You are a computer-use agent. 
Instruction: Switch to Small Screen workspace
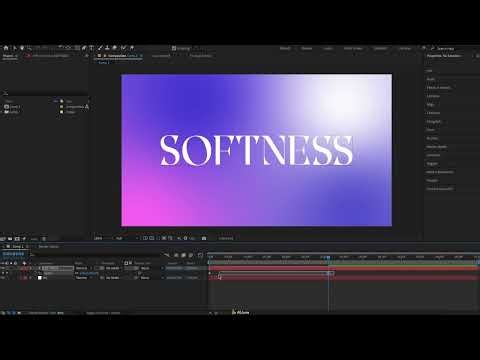coord(353,48)
